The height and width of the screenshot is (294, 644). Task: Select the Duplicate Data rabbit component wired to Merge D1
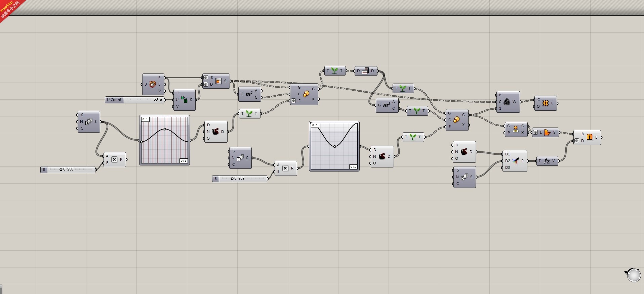pos(464,152)
